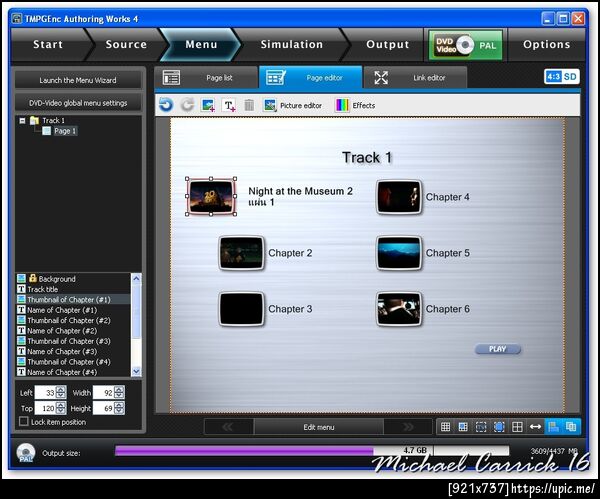Click the Link editor expand arrows icon
The width and height of the screenshot is (600, 499).
381,78
